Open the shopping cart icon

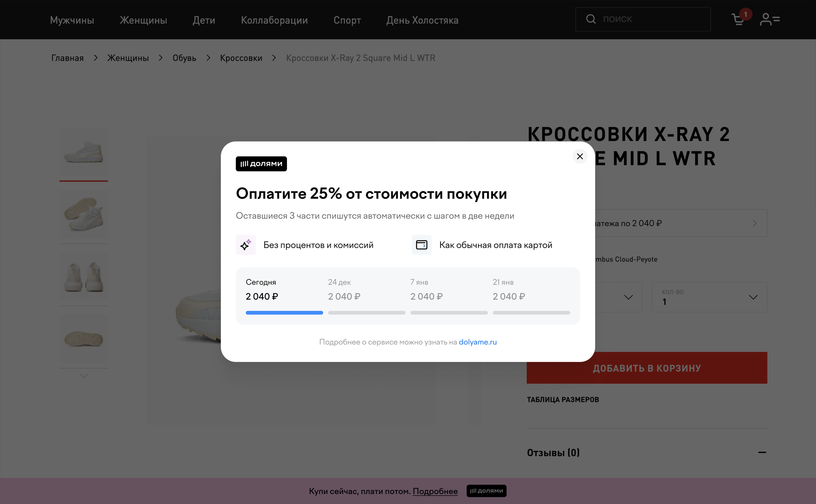738,20
